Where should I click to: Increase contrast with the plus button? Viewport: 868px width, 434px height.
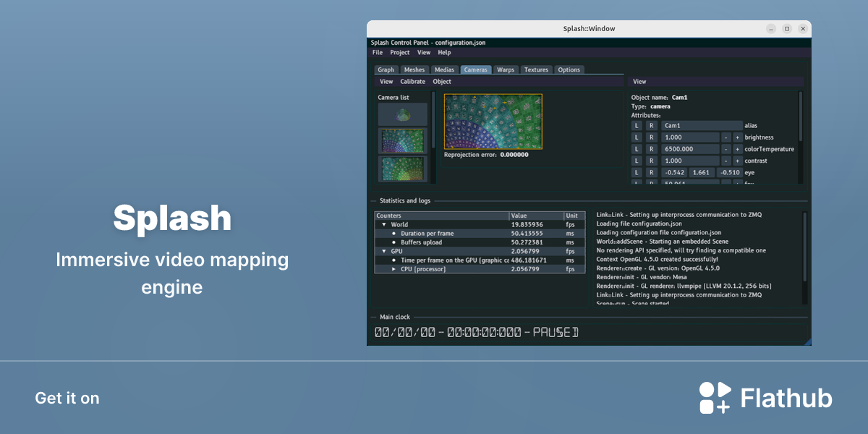pos(737,161)
